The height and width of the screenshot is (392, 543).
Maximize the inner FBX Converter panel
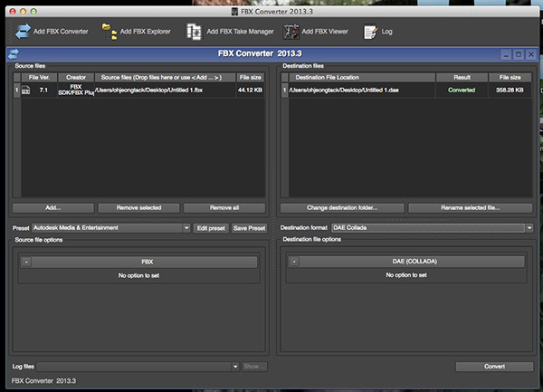coord(519,54)
